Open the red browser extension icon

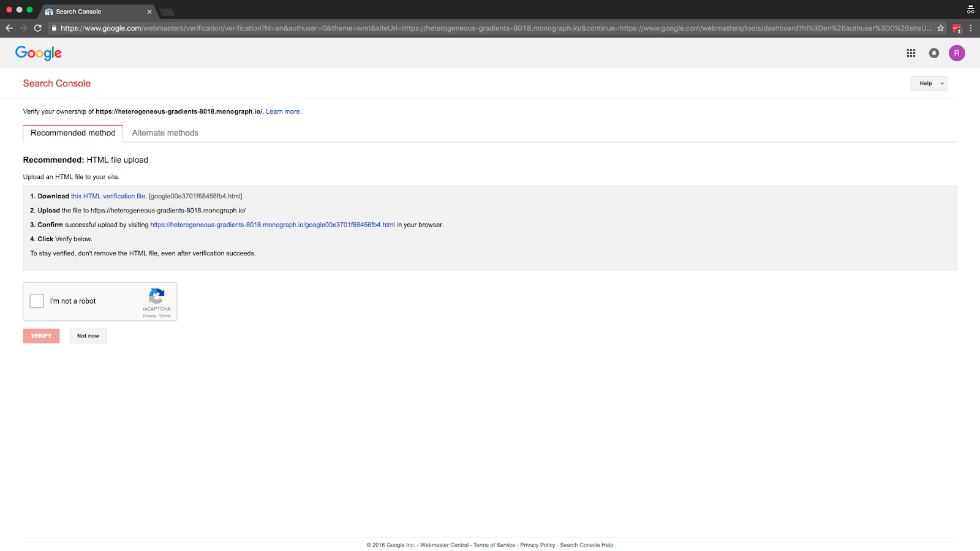click(957, 28)
